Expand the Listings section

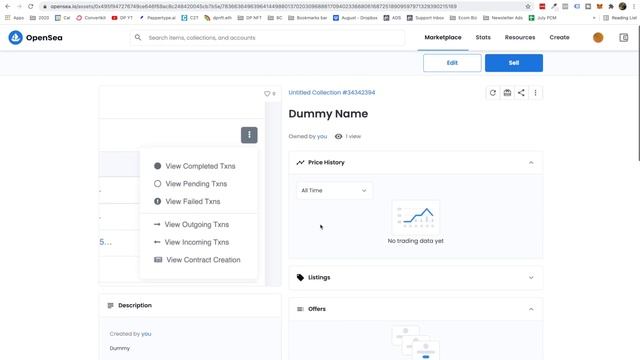point(531,278)
